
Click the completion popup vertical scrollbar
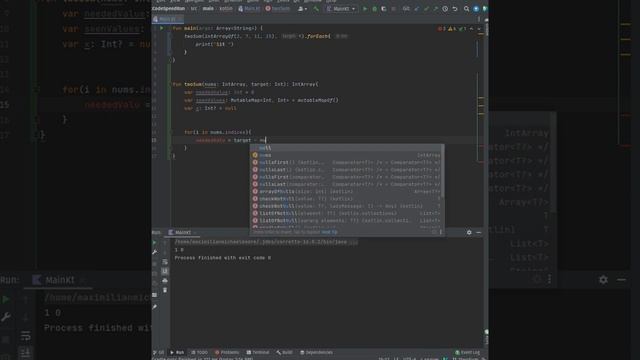point(442,171)
